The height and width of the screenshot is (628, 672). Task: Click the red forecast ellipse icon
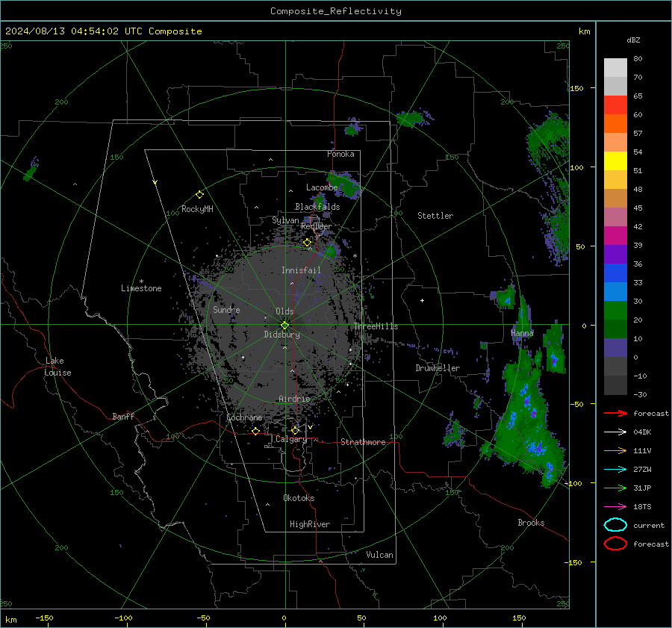point(615,544)
